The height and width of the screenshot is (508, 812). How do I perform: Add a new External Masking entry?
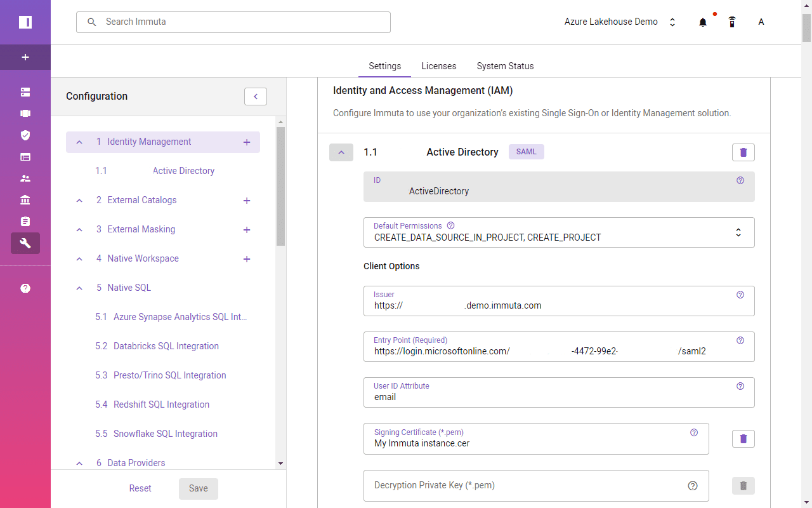click(247, 230)
